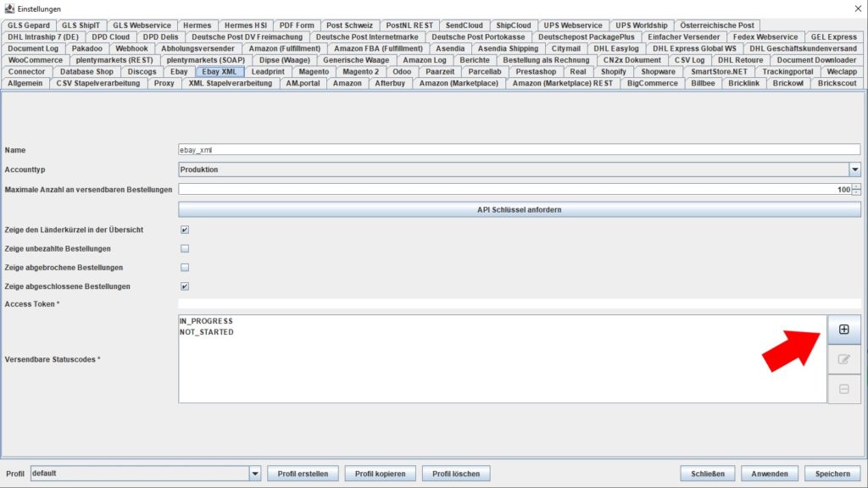The height and width of the screenshot is (488, 868).
Task: Open the Prestashop tab
Action: (536, 71)
